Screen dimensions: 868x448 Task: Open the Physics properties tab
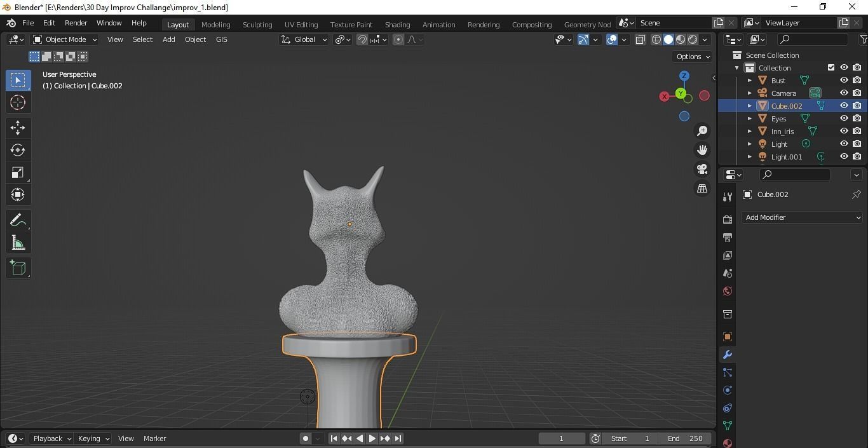[728, 390]
